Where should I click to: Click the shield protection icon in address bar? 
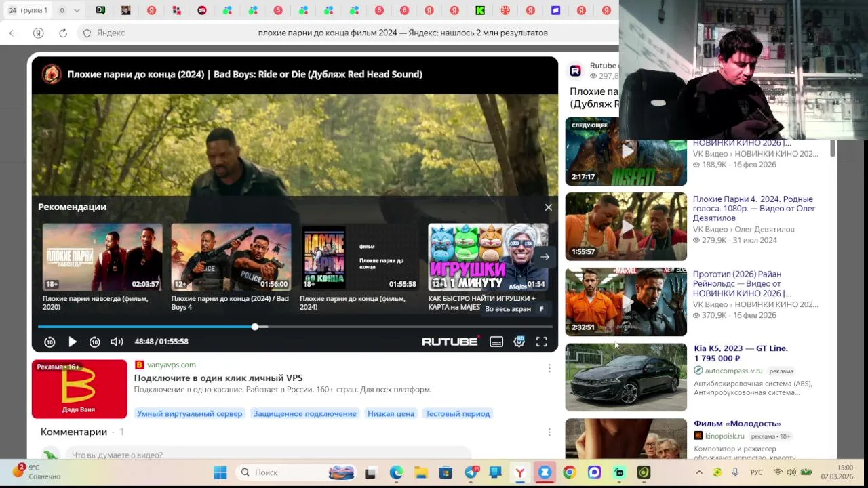click(87, 33)
